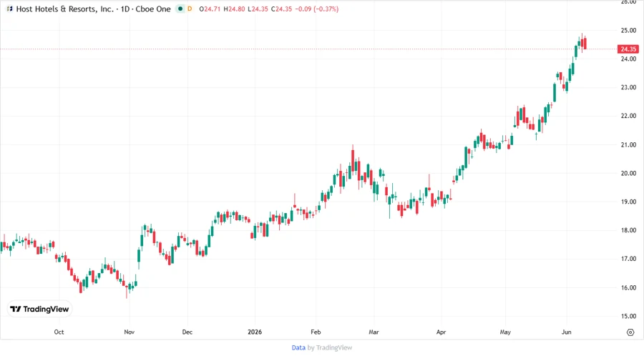Click the Cboe One exchange label

[153, 9]
